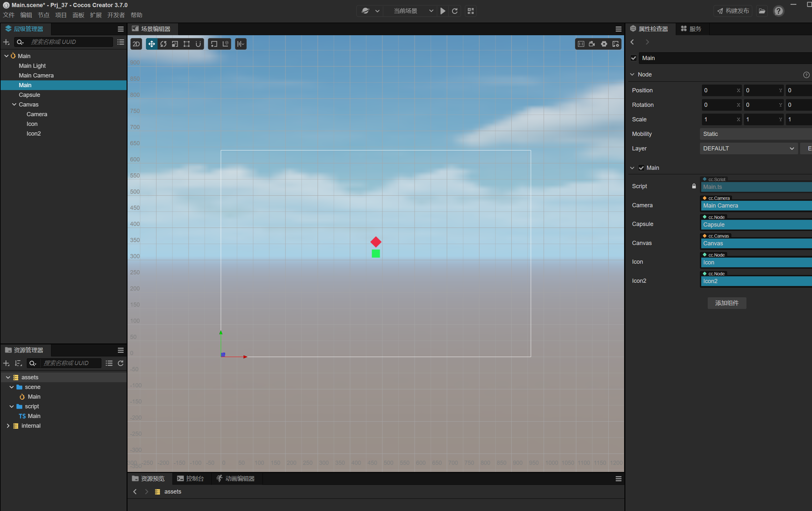
Task: Expand the internal assets folder
Action: (8, 426)
